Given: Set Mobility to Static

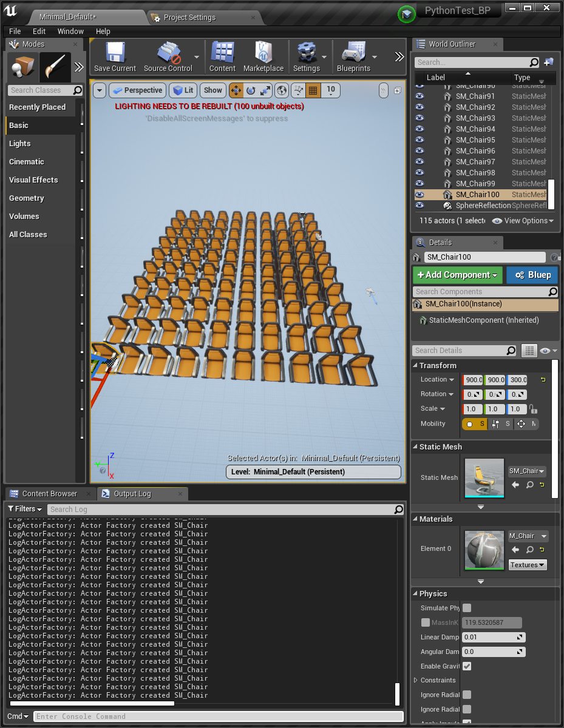Looking at the screenshot, I should point(475,424).
